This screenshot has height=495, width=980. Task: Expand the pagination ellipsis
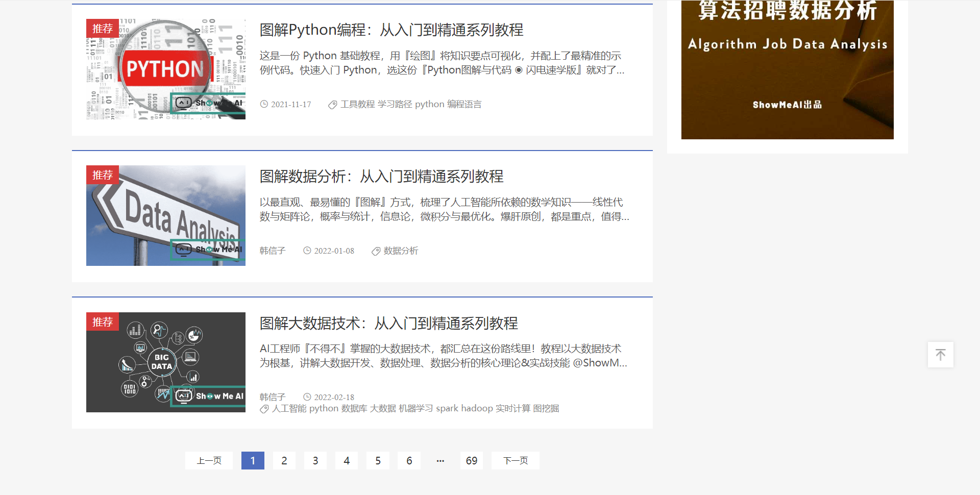[x=440, y=461]
